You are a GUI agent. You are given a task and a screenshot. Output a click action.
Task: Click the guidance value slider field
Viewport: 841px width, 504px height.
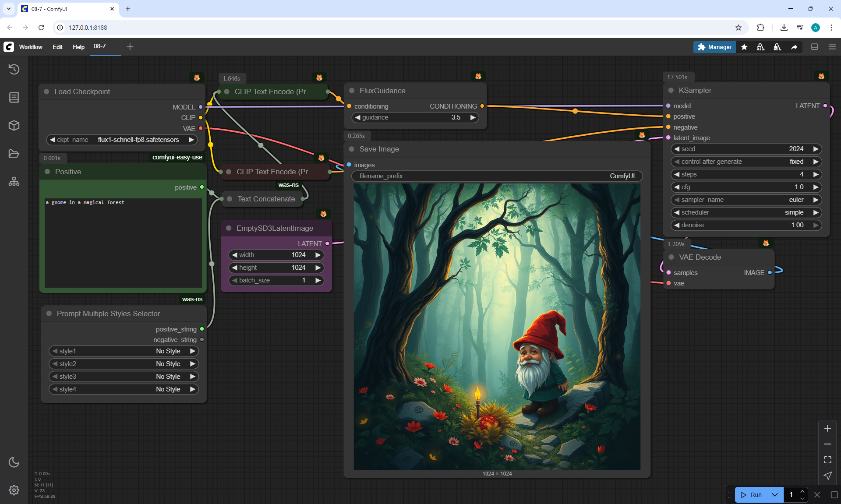point(415,117)
